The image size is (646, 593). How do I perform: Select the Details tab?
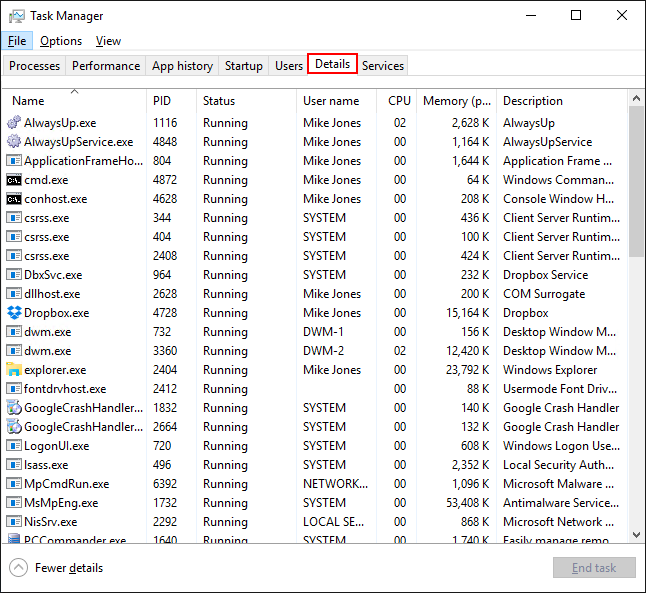[332, 64]
